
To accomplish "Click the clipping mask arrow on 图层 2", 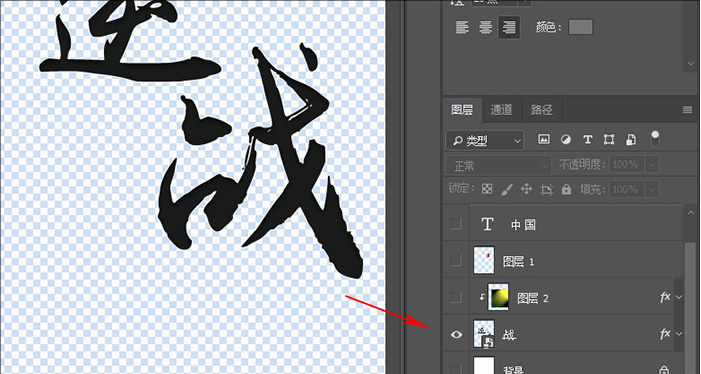I will pos(481,296).
